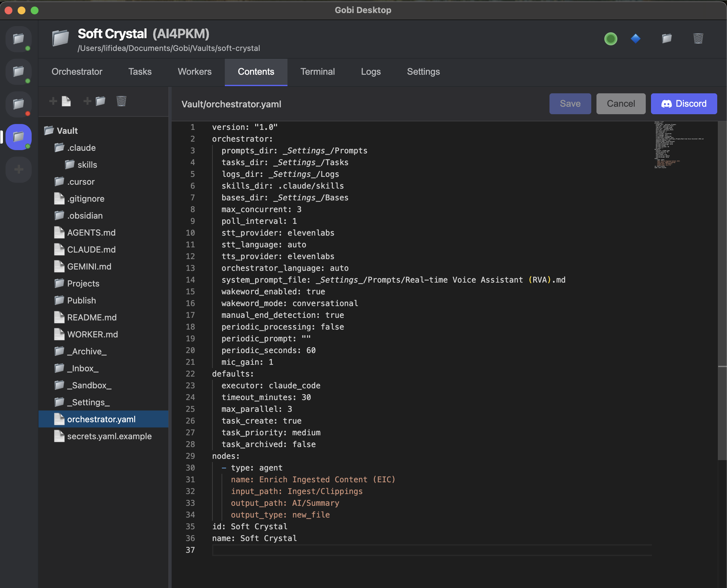Click the trash icon next to the folder icon
The image size is (727, 588).
point(698,38)
